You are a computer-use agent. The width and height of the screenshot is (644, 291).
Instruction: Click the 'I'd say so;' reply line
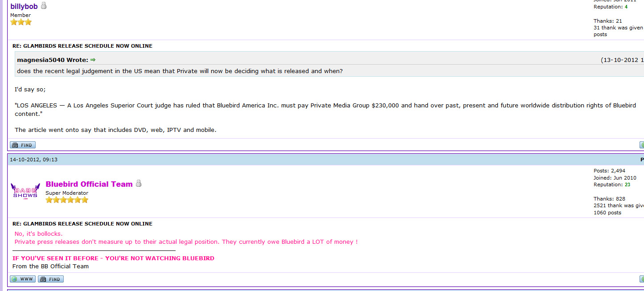(x=30, y=90)
